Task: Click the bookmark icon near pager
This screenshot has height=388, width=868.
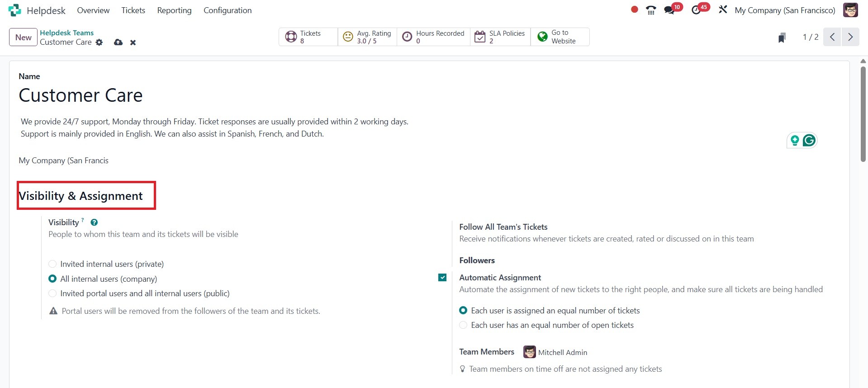Action: click(782, 38)
